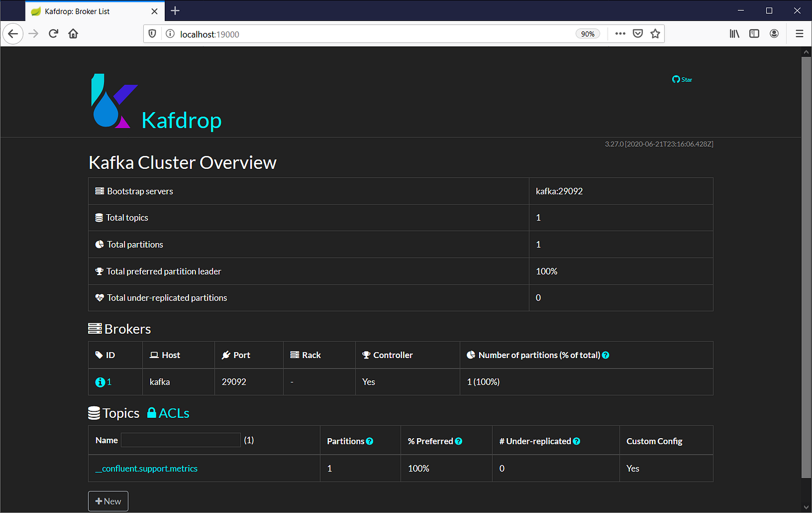Bookmark the page with the star icon

(x=655, y=34)
